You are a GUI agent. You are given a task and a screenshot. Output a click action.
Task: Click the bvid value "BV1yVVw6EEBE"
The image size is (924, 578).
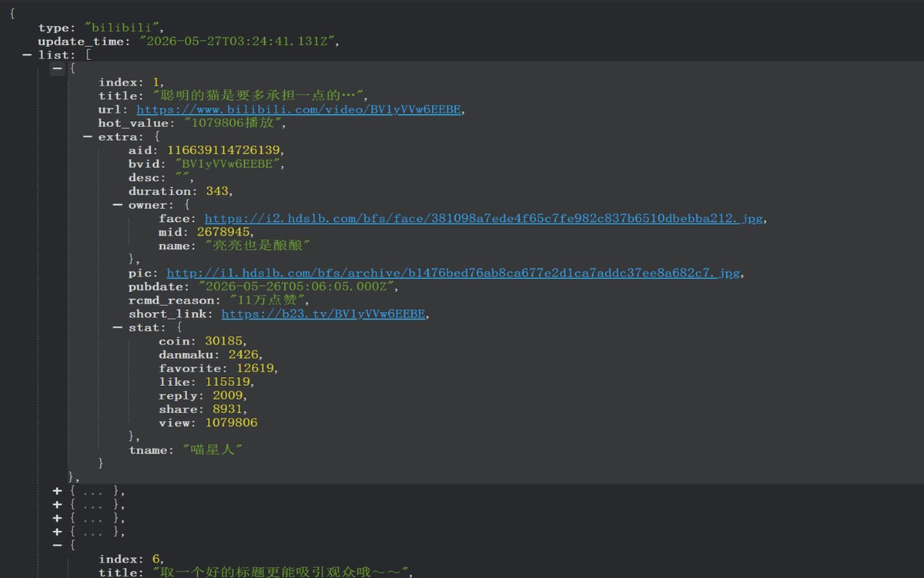[229, 164]
